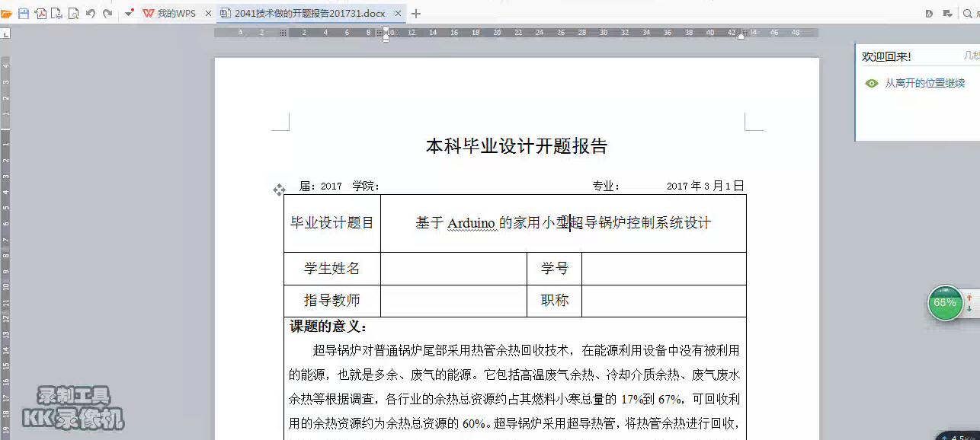Click the 课题的意义 heading
The image size is (980, 440).
(x=328, y=327)
